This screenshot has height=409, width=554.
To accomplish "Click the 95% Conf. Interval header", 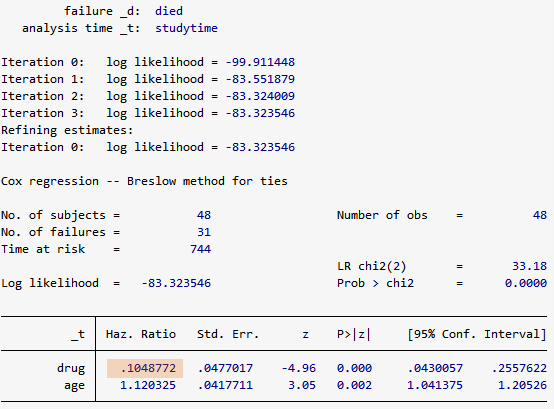I will (477, 334).
